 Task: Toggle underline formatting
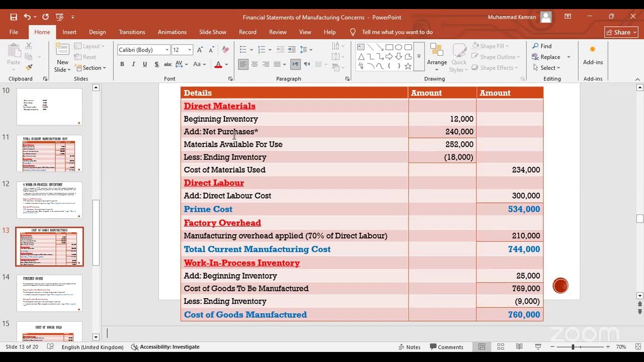(x=145, y=64)
